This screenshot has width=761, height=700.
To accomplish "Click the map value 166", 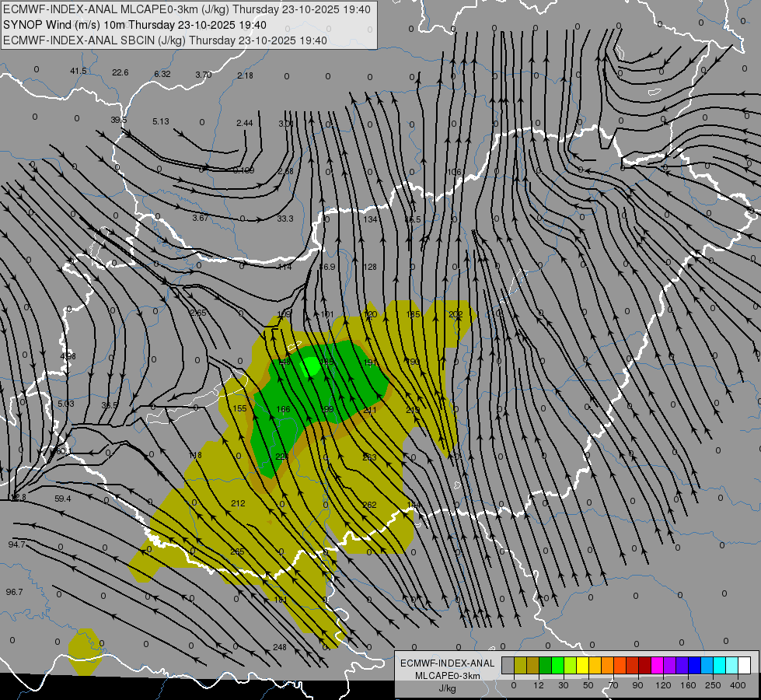I will click(283, 410).
